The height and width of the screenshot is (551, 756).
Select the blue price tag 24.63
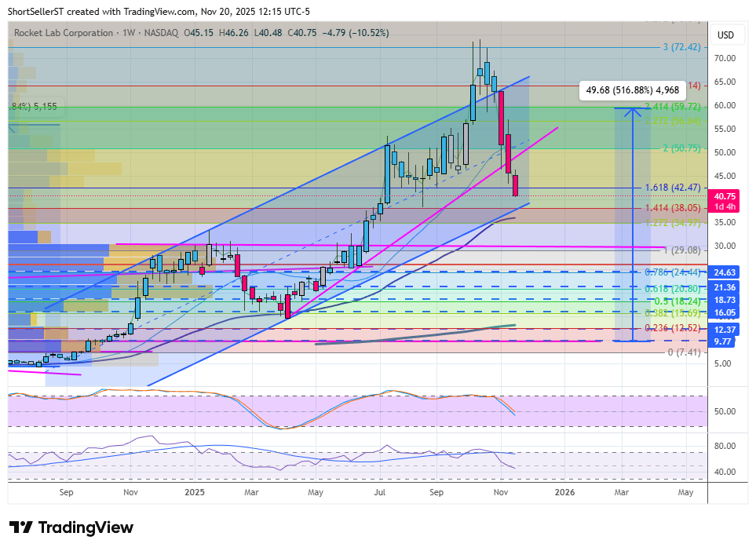(x=725, y=272)
